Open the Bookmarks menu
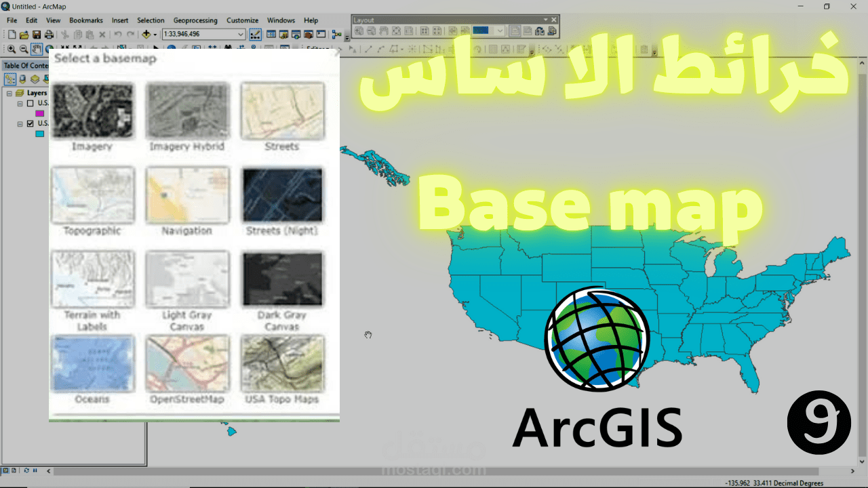 pyautogui.click(x=86, y=20)
